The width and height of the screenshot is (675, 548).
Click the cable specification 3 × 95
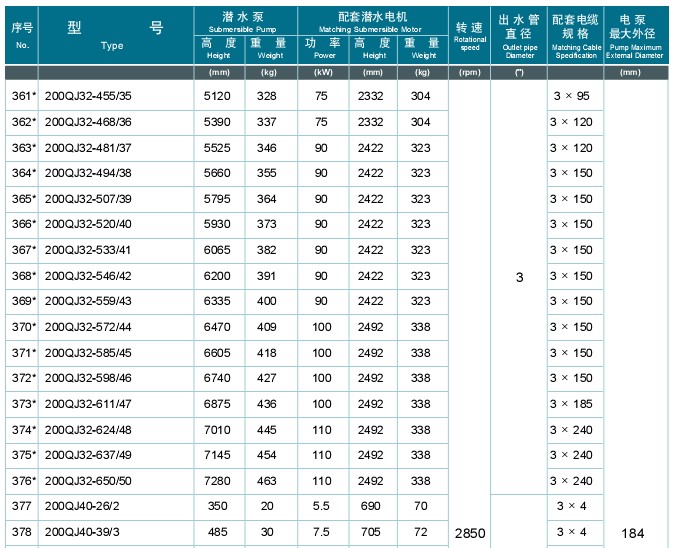[572, 96]
